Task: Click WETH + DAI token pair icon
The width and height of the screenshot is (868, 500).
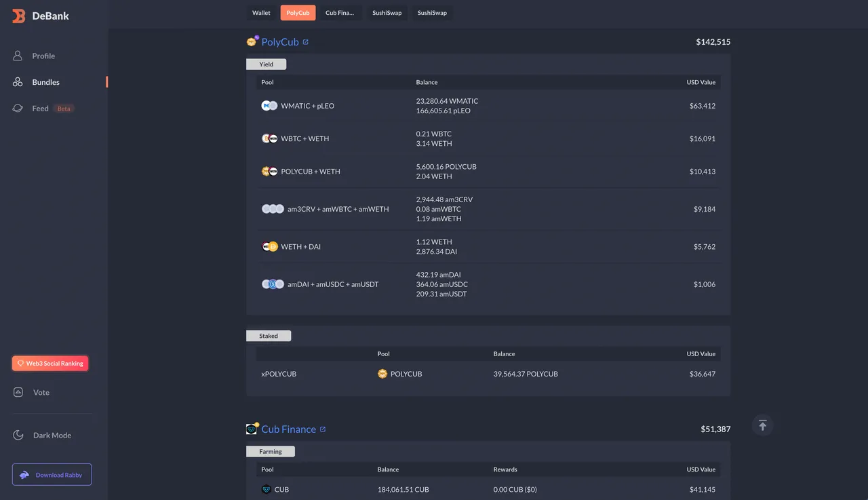Action: pos(269,247)
